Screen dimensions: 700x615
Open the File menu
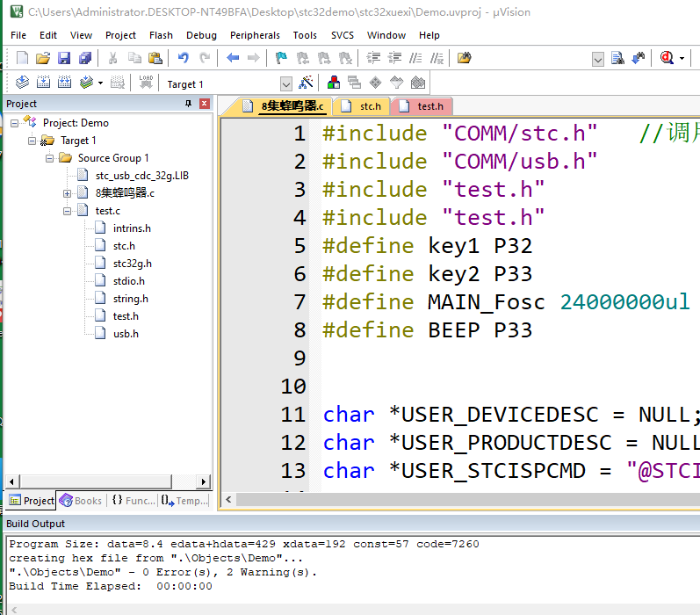click(x=18, y=35)
